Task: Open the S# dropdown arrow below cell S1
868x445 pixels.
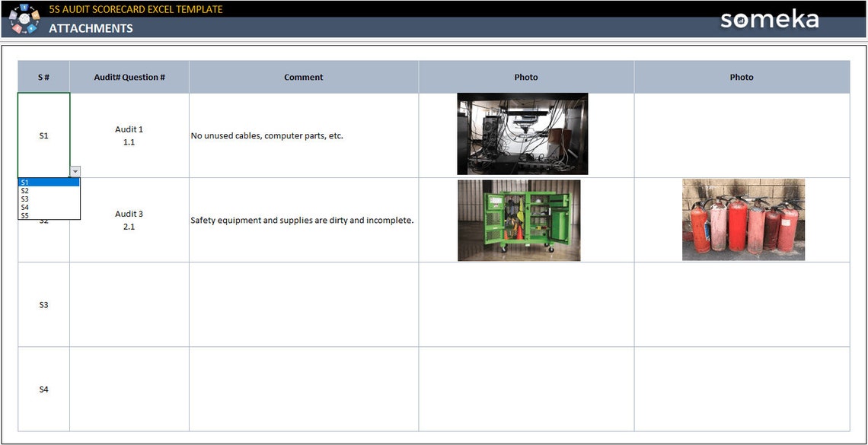Action: [75, 171]
